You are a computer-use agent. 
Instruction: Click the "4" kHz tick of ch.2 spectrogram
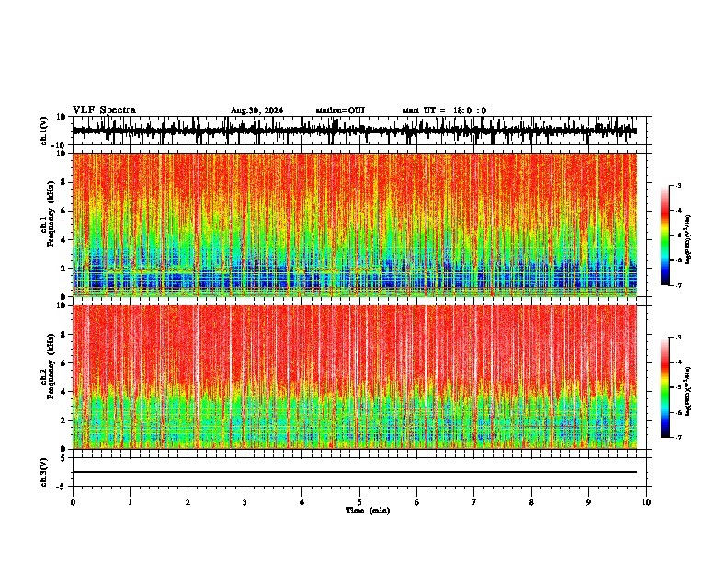click(63, 392)
